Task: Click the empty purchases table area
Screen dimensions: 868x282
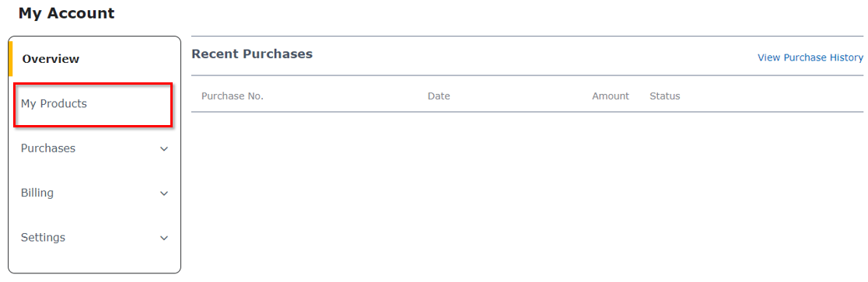Action: pos(527,193)
